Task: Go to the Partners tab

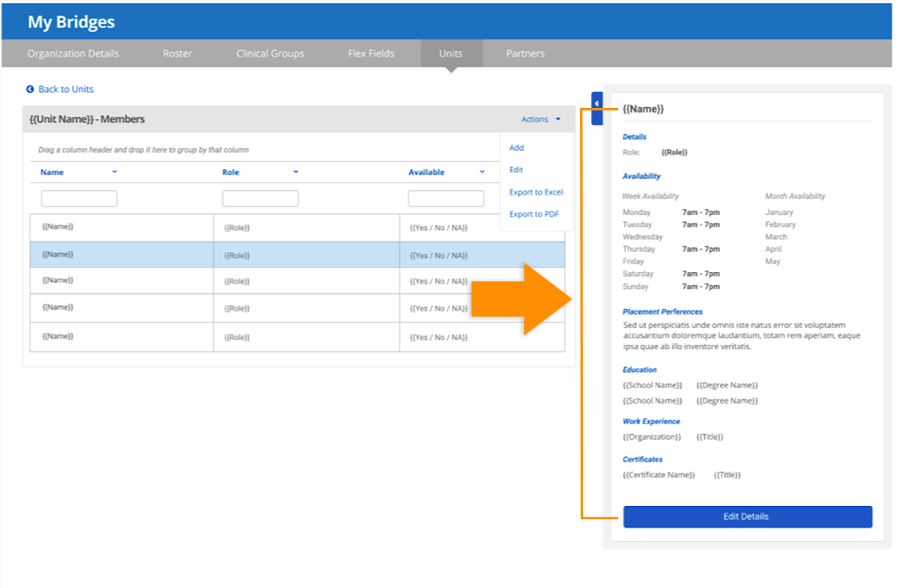Action: pyautogui.click(x=525, y=54)
